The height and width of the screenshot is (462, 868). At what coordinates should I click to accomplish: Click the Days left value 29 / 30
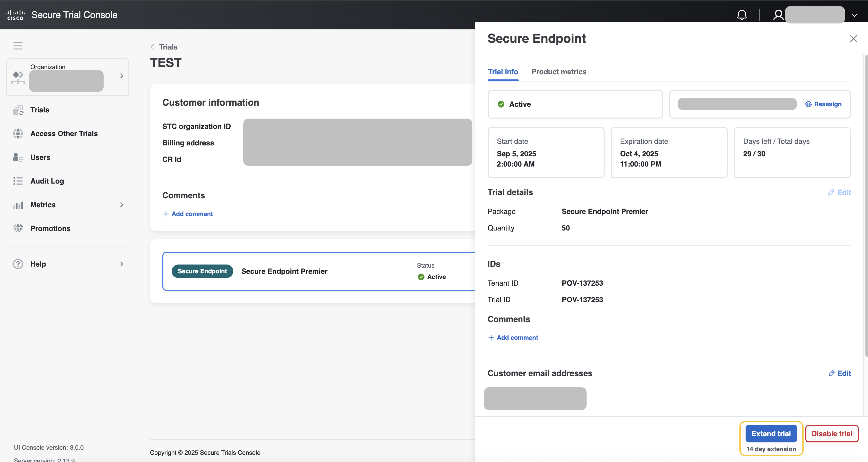tap(754, 154)
